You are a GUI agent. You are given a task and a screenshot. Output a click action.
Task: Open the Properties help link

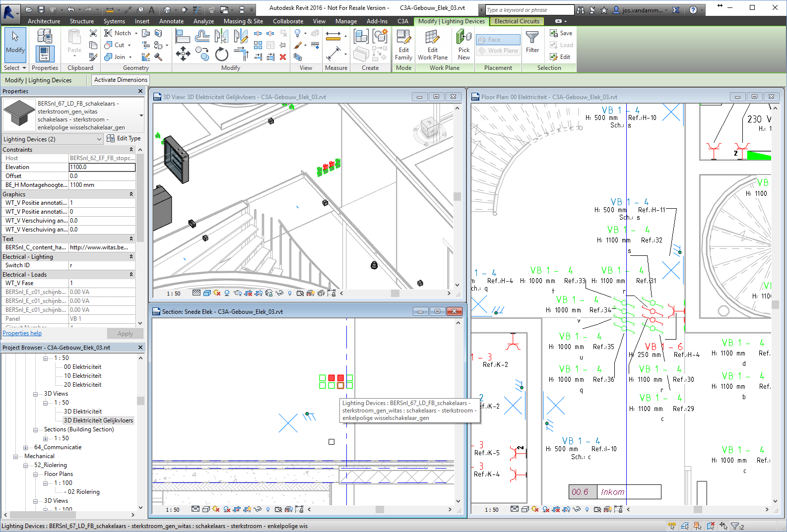coord(22,333)
